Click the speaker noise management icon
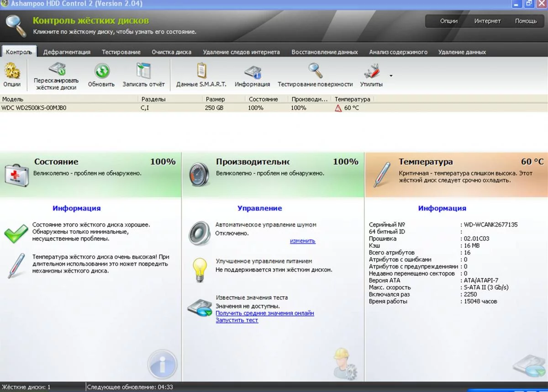 pyautogui.click(x=200, y=233)
